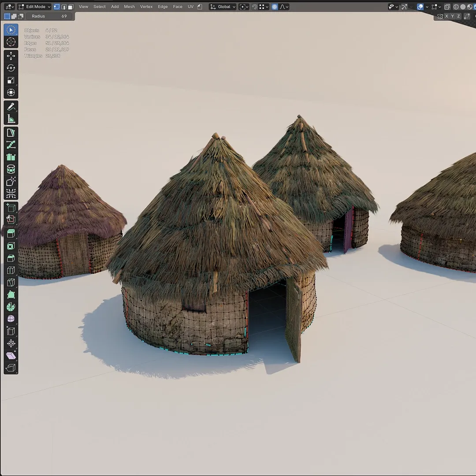476x476 pixels.
Task: Pick the Knife tool
Action: click(11, 283)
